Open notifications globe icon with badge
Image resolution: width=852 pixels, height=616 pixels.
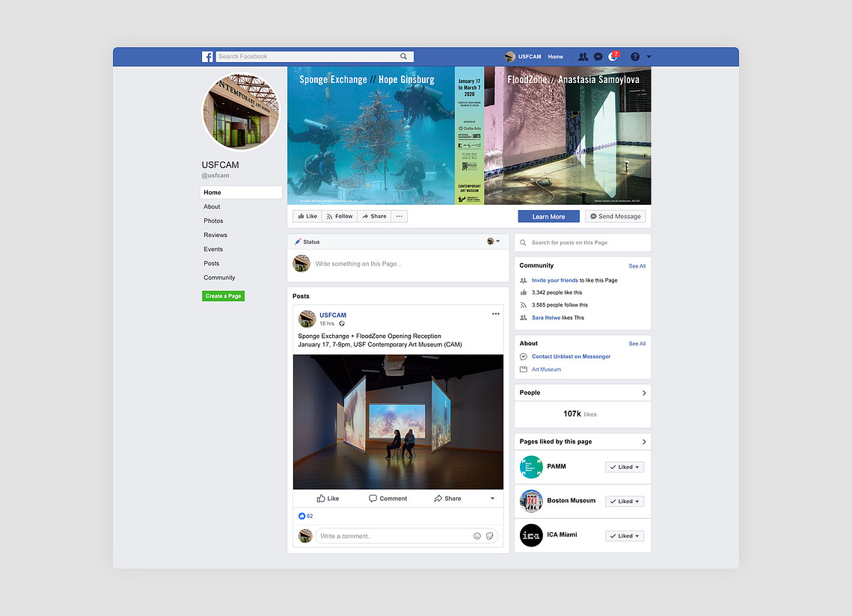pos(613,56)
